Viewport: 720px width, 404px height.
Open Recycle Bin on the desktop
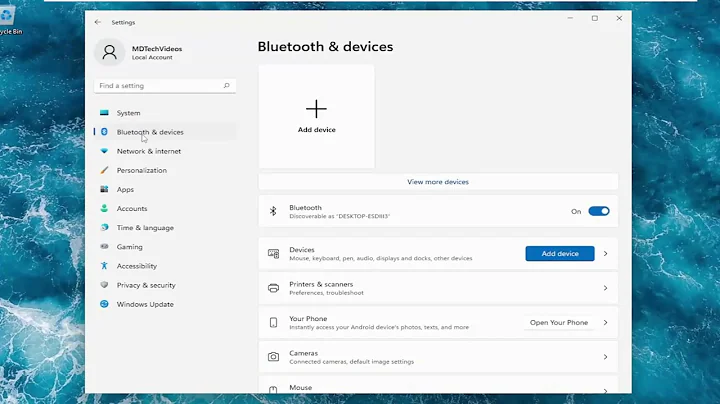pyautogui.click(x=9, y=21)
